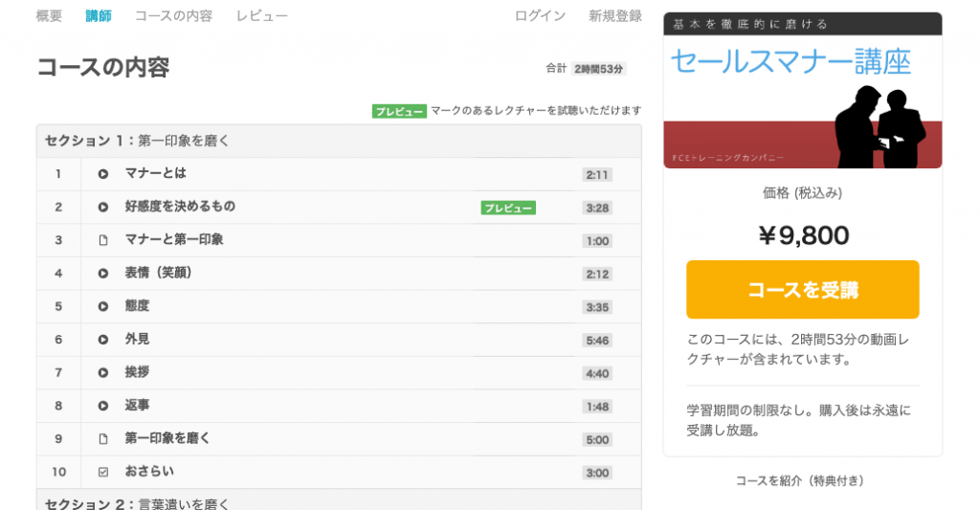Open the レビュー tab

pos(262,16)
